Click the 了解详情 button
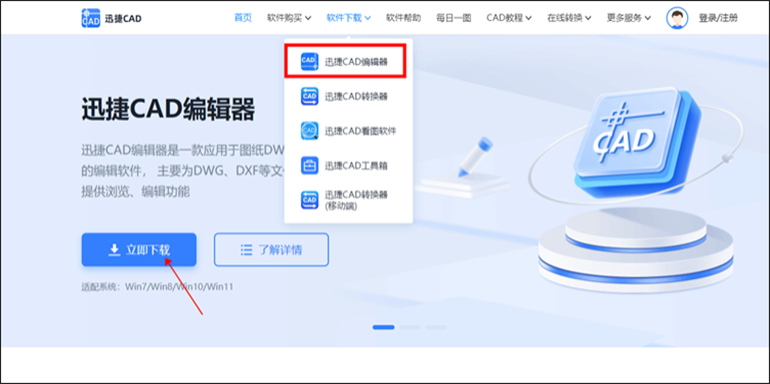 271,250
